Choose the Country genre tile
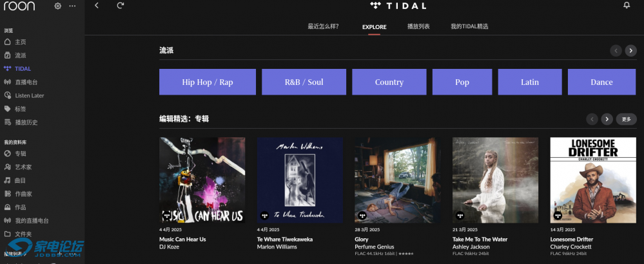 (389, 82)
